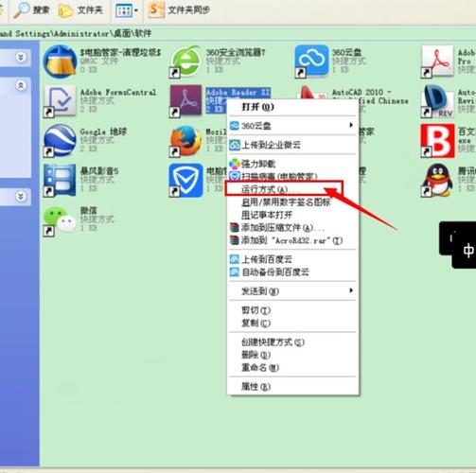Collapse the second sidebar panel
Screen dimensions: 476x473
[21, 85]
